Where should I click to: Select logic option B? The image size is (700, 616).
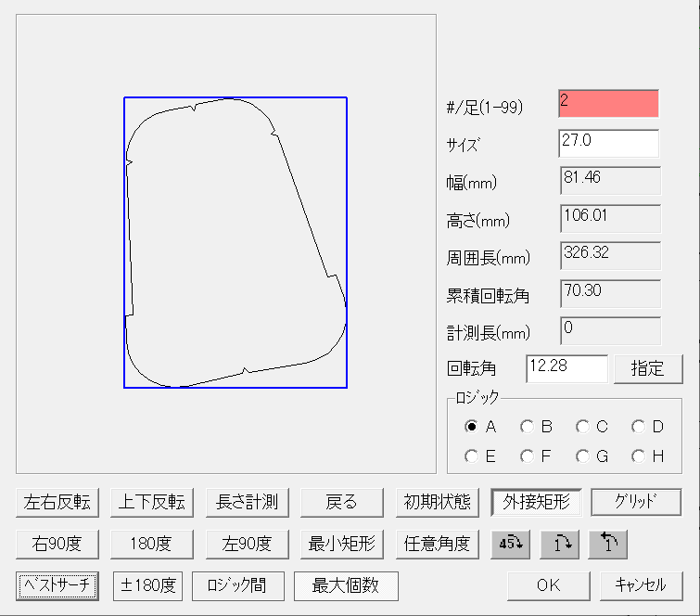click(x=527, y=427)
